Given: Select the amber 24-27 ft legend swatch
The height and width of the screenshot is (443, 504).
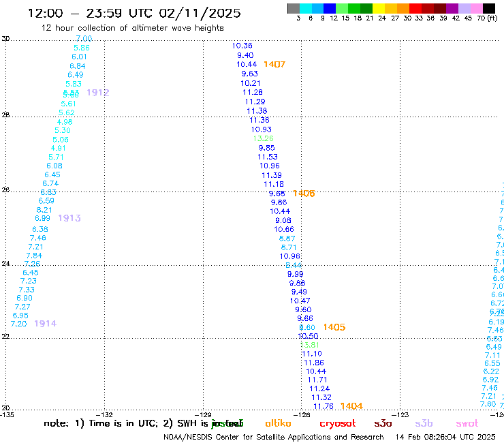Looking at the screenshot, I should (x=391, y=8).
